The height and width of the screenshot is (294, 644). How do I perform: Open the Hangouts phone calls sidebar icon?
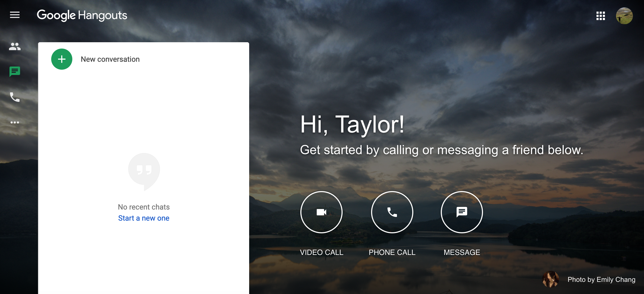coord(14,97)
